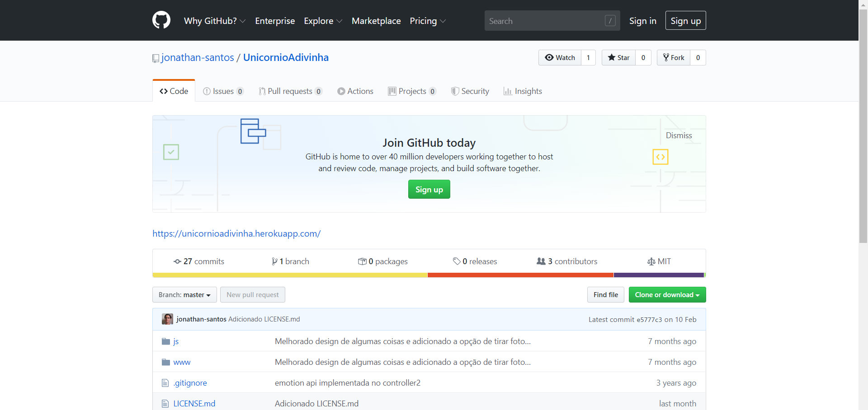
Task: Click the Watch button
Action: (560, 58)
